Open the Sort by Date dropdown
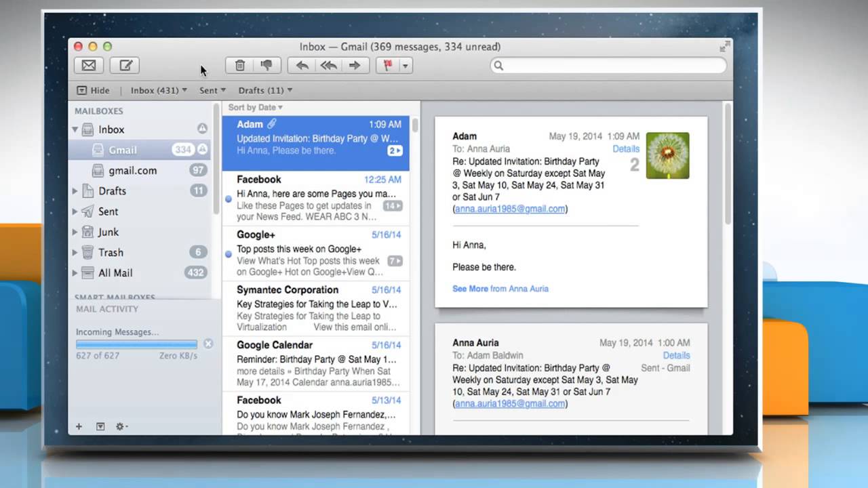This screenshot has width=868, height=488. click(255, 107)
